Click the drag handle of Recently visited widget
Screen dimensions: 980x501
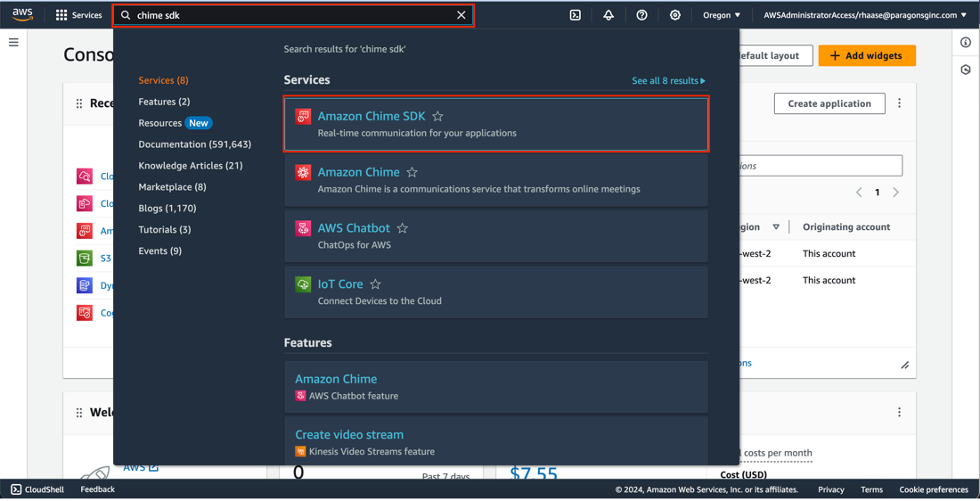[x=79, y=103]
